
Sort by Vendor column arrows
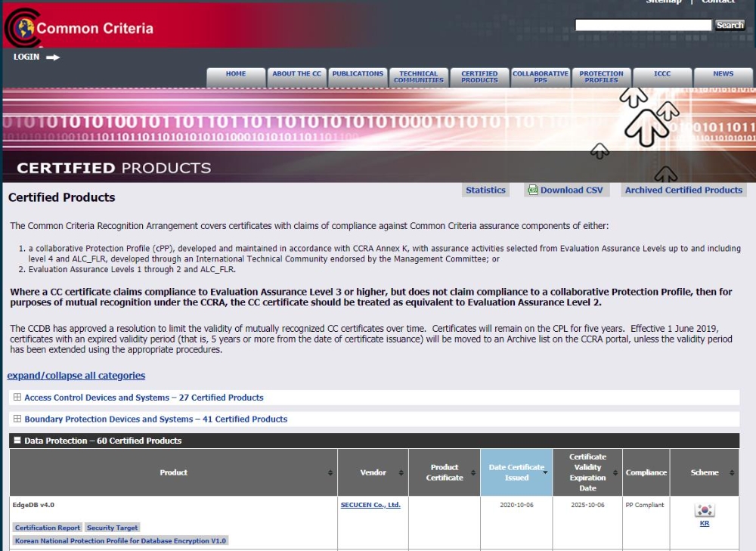401,473
